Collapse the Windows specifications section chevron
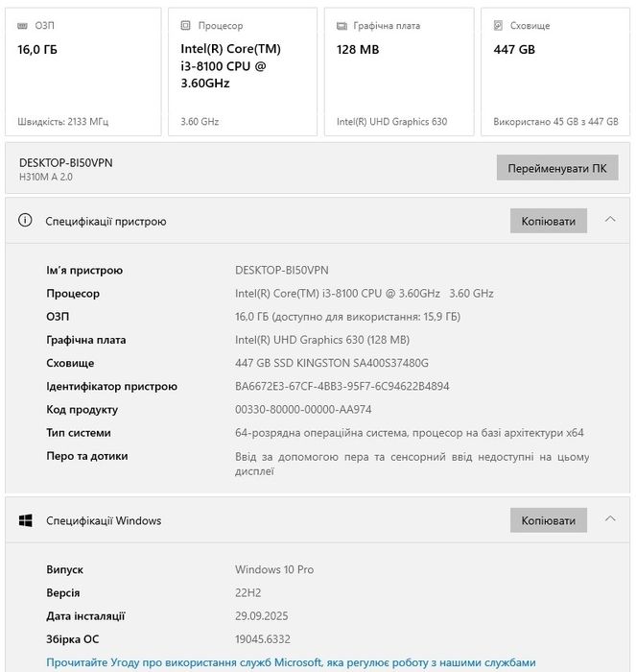636x672 pixels. [x=610, y=519]
